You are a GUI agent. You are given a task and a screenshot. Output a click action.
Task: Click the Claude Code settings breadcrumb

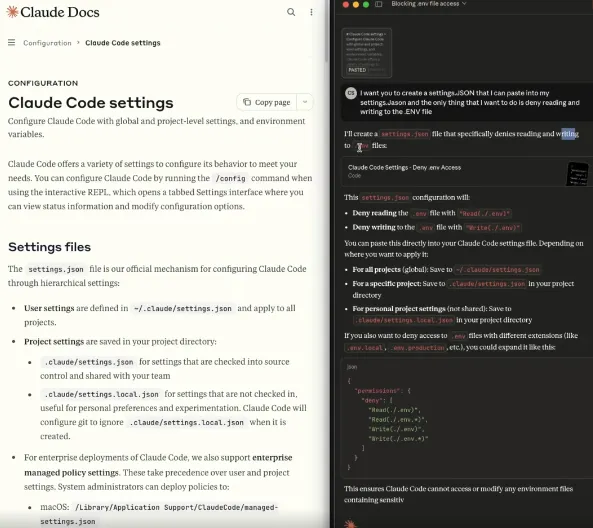(x=123, y=43)
